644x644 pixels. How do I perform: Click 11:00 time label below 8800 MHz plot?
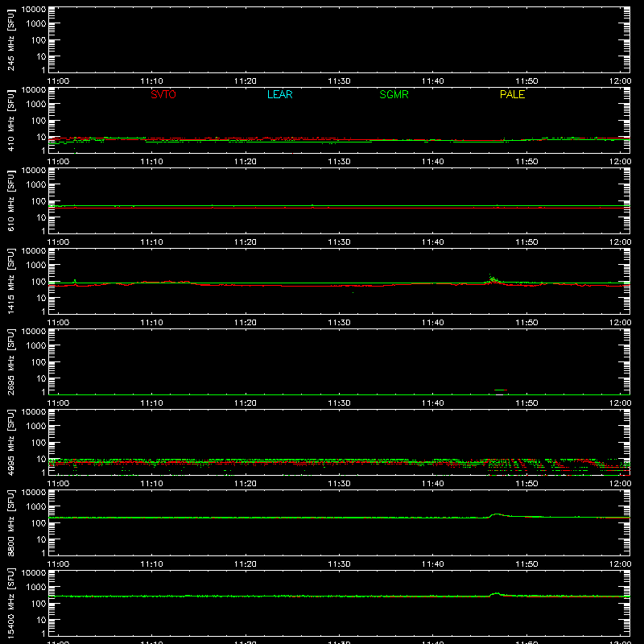[58, 564]
